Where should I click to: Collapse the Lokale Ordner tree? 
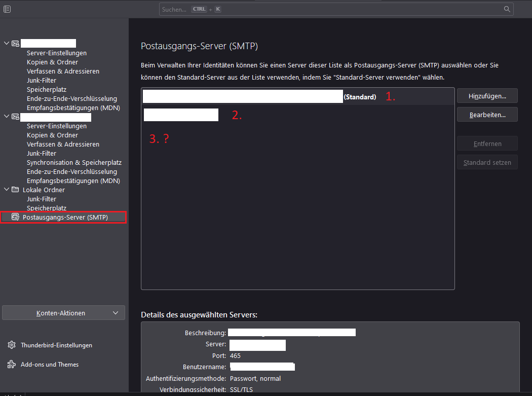click(7, 190)
